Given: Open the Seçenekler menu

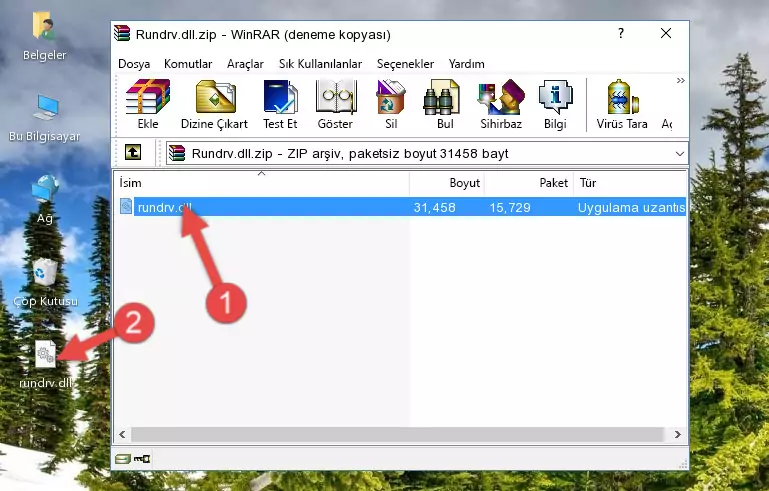Looking at the screenshot, I should 405,64.
